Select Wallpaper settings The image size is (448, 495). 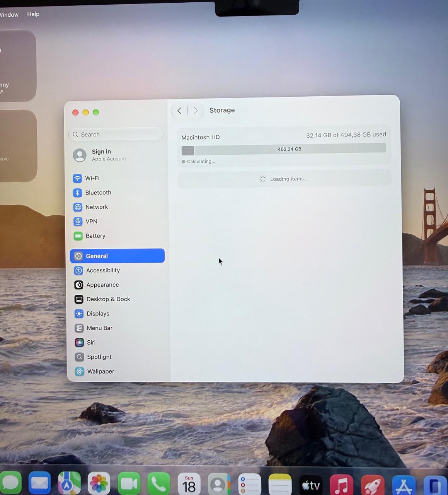point(118,371)
